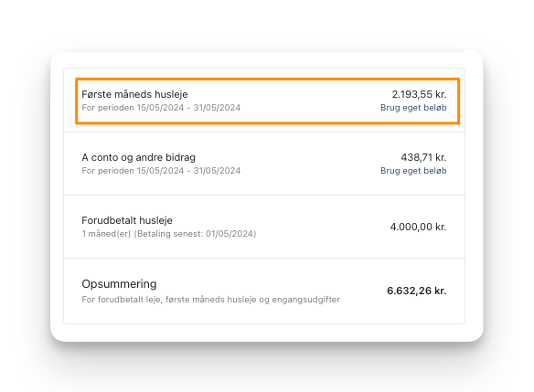Select the 'A conto og andre bidrag' heading
Viewport: 534px width, 392px height.
139,157
